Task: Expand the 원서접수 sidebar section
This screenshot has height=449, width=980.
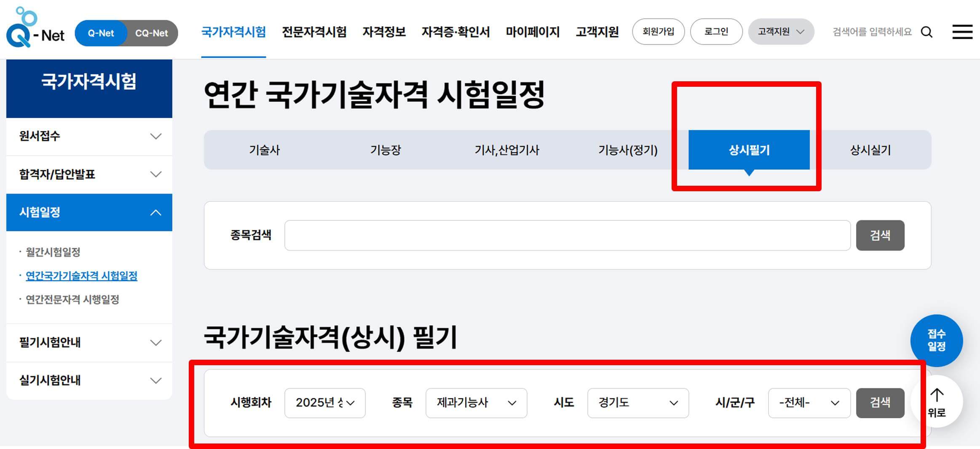Action: point(89,136)
